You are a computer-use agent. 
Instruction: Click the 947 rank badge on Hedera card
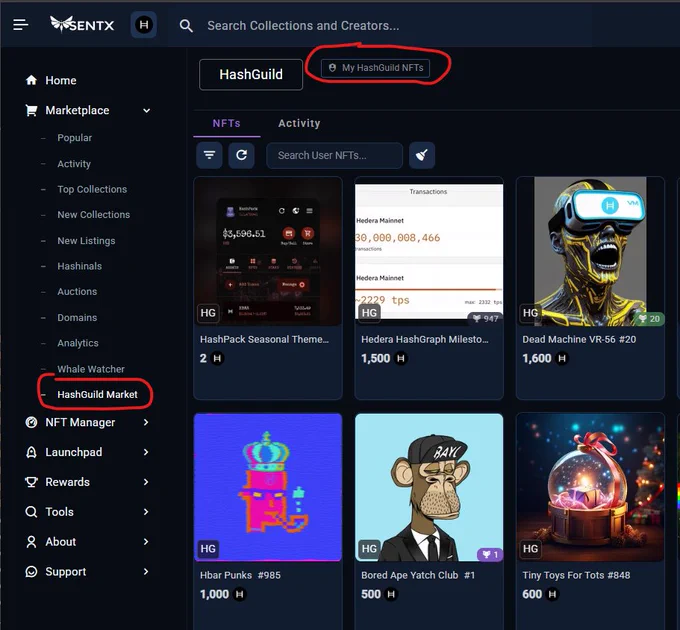click(x=485, y=319)
